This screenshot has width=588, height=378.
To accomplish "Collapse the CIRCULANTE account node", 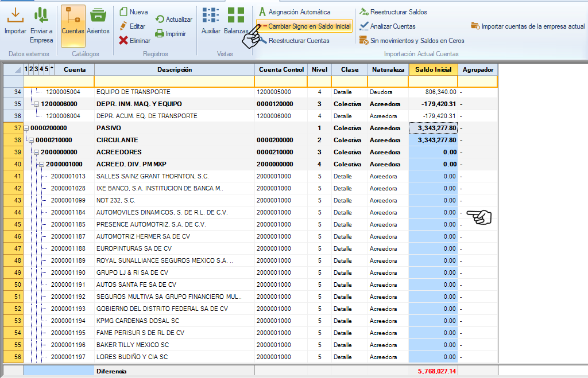I will [x=31, y=140].
